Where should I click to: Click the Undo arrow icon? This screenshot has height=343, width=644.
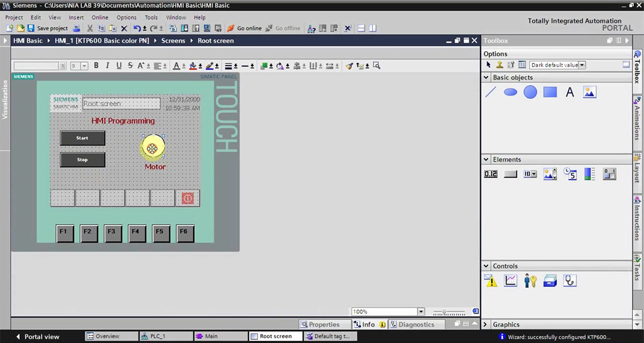[x=137, y=28]
